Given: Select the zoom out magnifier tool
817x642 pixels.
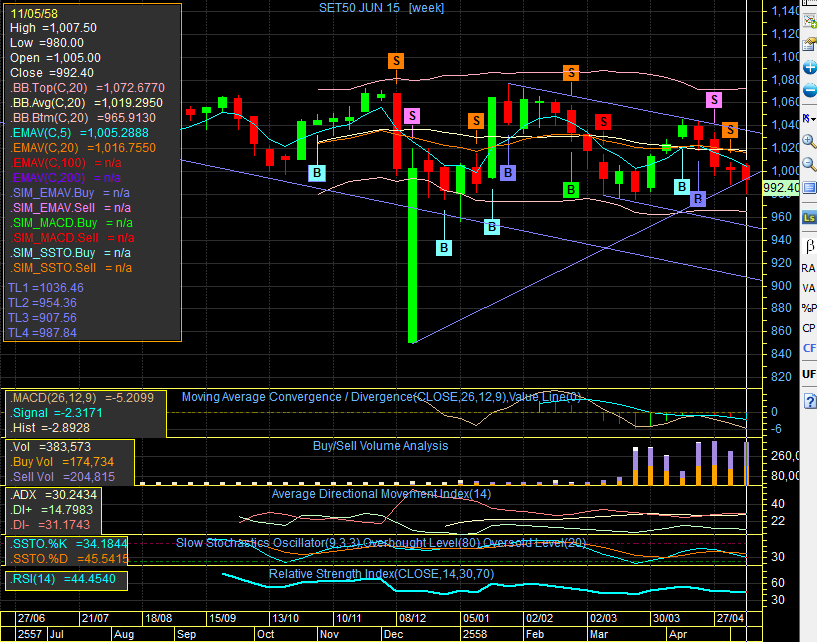Looking at the screenshot, I should point(810,165).
